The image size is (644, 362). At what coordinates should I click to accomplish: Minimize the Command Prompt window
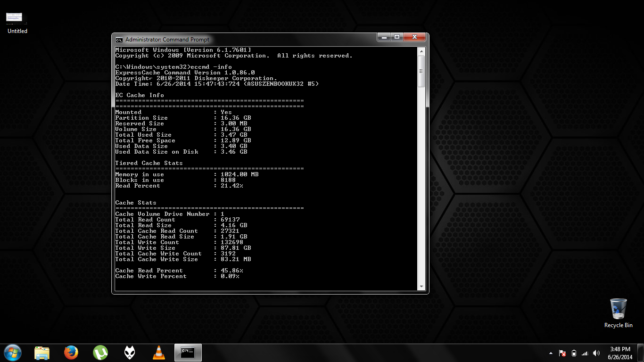pos(383,37)
